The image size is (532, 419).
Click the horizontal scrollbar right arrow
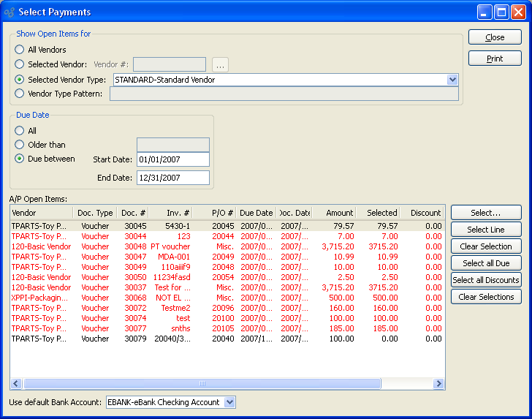439,384
